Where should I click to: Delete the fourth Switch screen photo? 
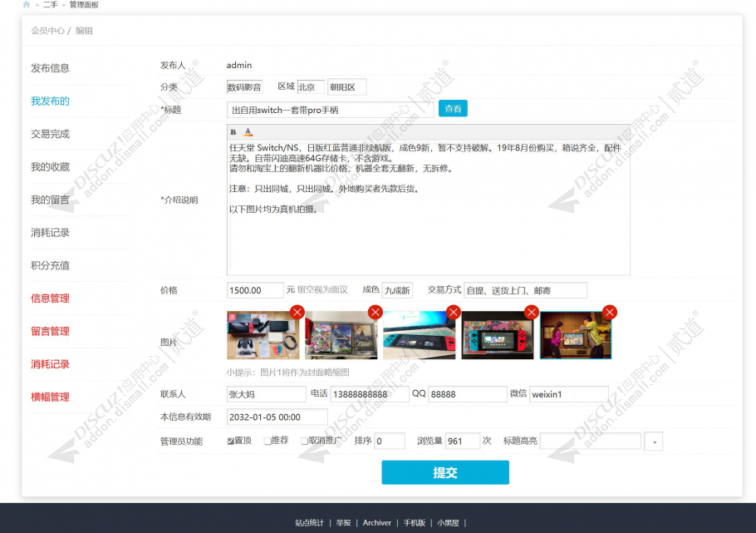coord(532,313)
